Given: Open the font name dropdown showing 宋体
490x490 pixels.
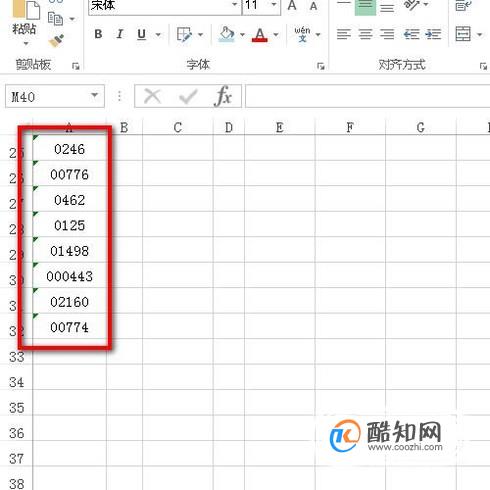Looking at the screenshot, I should (235, 5).
